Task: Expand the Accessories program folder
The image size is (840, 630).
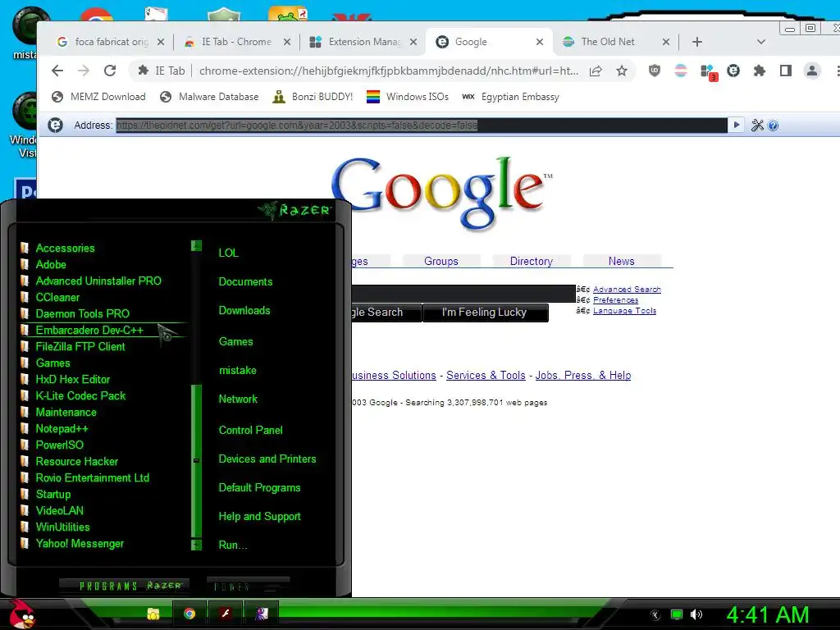Action: coord(65,248)
